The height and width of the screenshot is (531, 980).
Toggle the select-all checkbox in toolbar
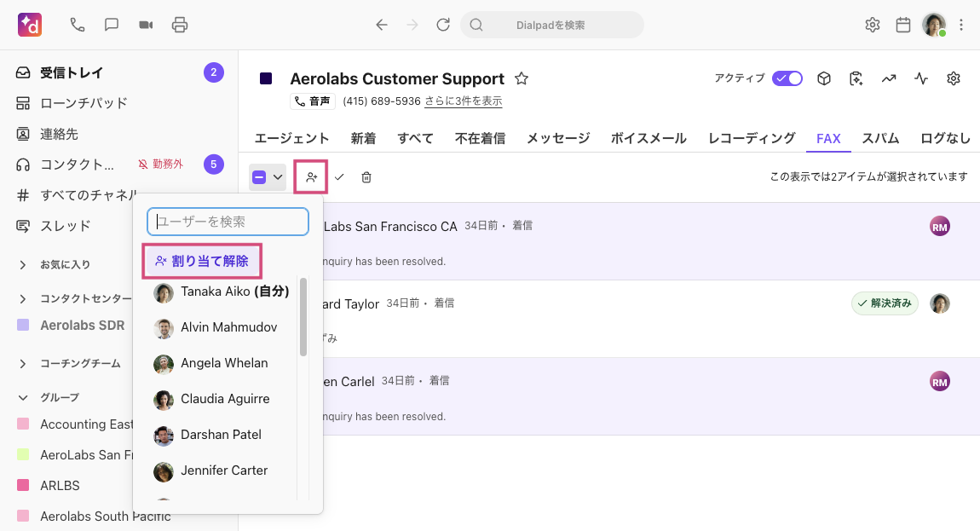point(259,177)
